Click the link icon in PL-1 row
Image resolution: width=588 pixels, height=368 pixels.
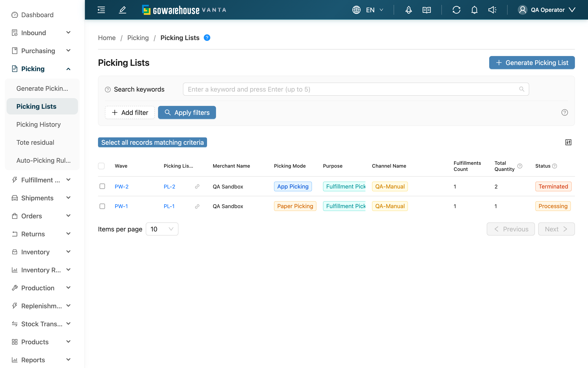click(197, 206)
